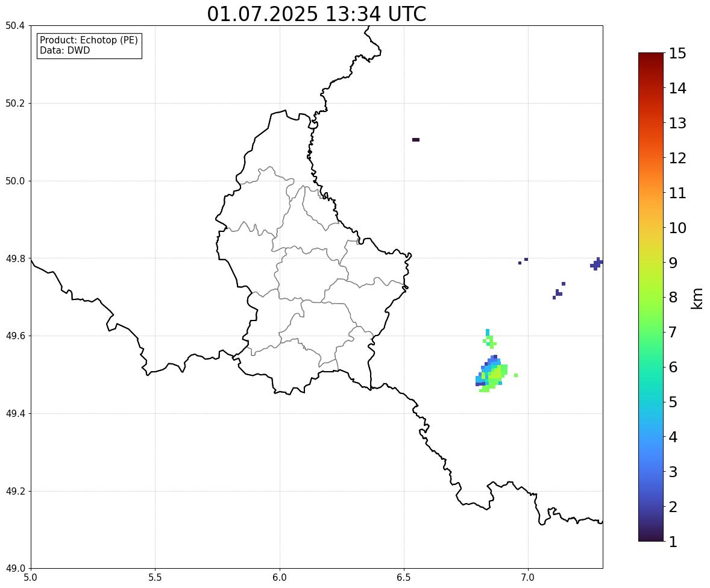This screenshot has width=710, height=588.
Task: Click the "Product: Echotop (PE)" label
Action: point(89,40)
